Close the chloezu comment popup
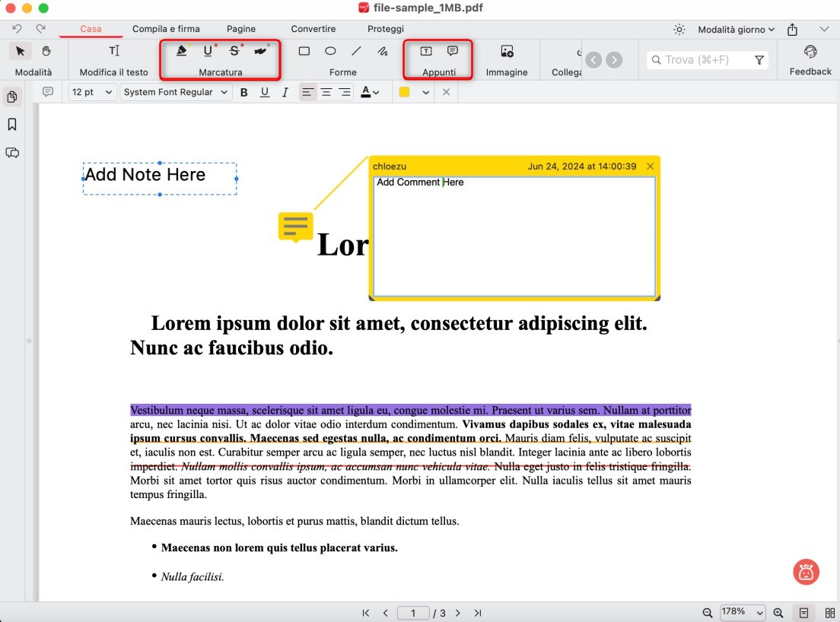840x622 pixels. point(651,166)
